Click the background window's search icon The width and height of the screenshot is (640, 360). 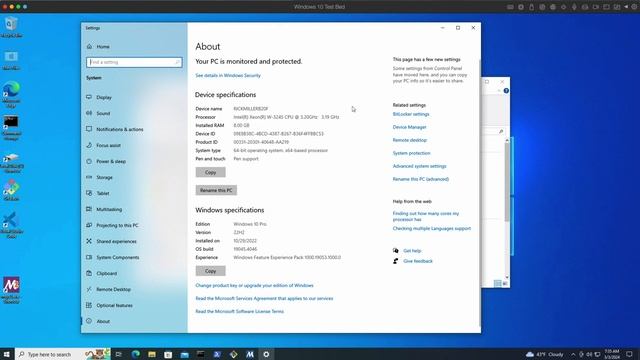(x=501, y=131)
